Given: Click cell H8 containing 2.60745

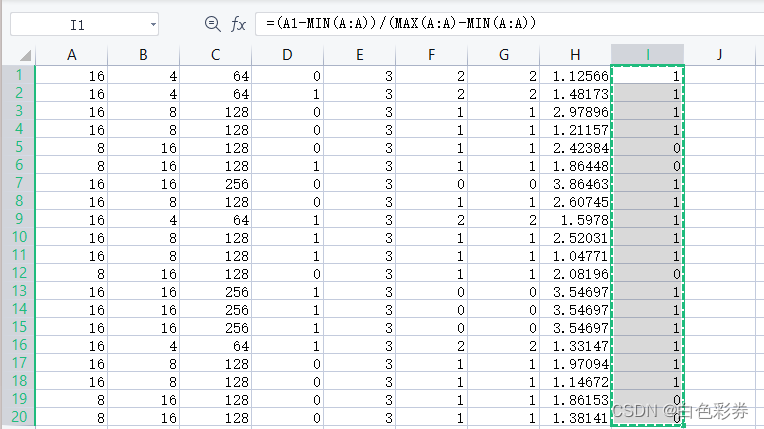Looking at the screenshot, I should click(x=575, y=201).
